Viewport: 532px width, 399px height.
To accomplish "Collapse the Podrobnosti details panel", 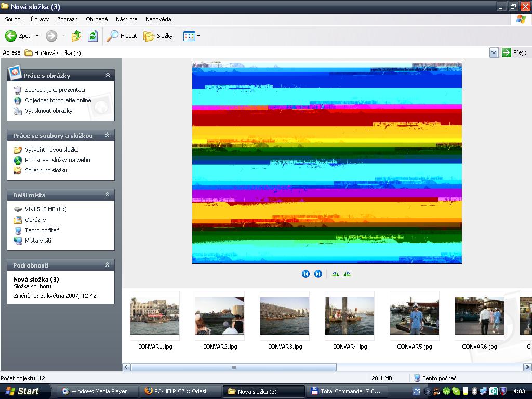I will (x=108, y=265).
